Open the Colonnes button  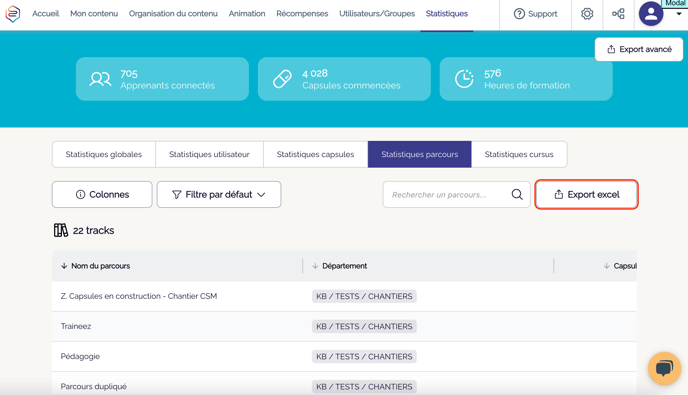click(x=102, y=194)
